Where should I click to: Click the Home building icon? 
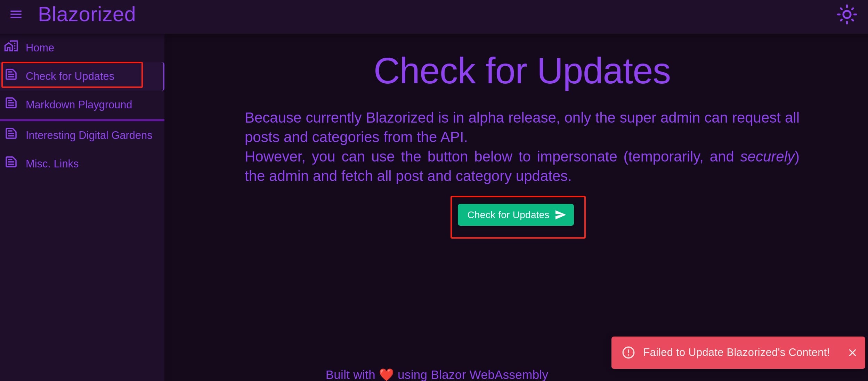(x=11, y=46)
